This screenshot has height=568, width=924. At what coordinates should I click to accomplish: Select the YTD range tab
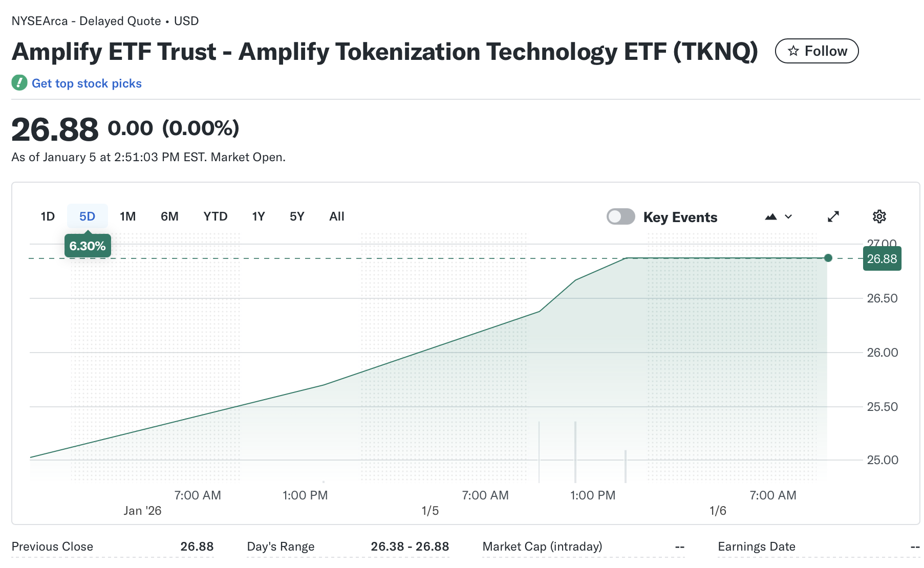(215, 216)
